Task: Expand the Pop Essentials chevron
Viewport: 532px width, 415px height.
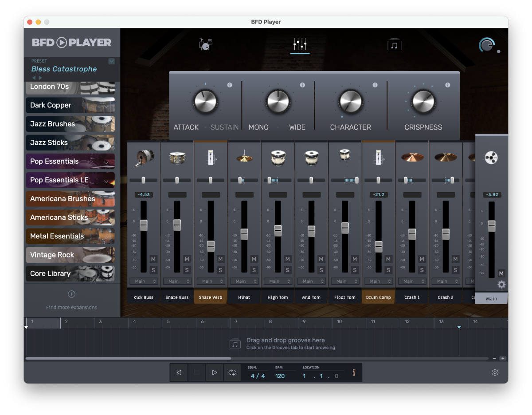Action: 106,163
